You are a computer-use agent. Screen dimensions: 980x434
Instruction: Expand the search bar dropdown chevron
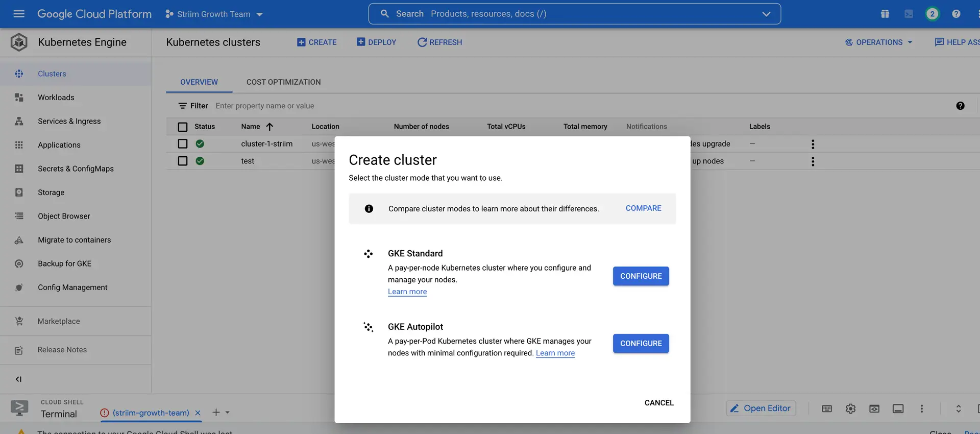[x=766, y=14]
